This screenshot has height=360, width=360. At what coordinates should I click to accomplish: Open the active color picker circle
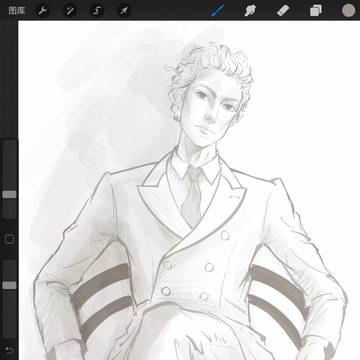click(348, 10)
